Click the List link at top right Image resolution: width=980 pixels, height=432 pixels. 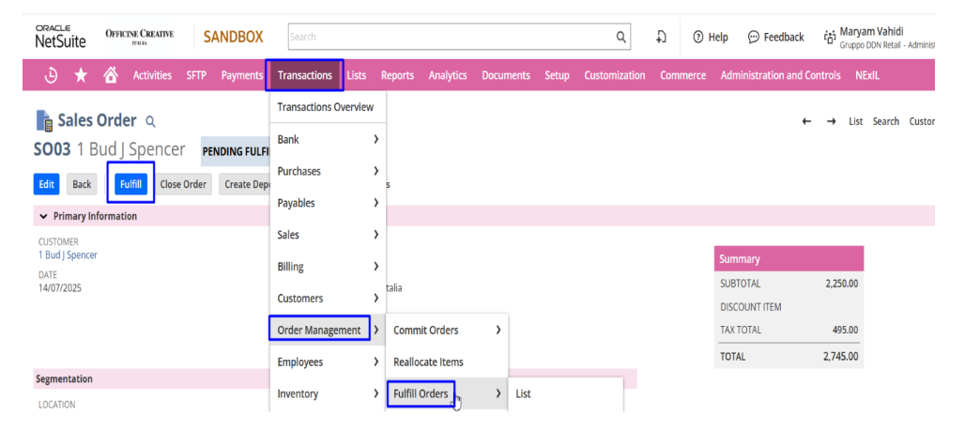pos(856,121)
